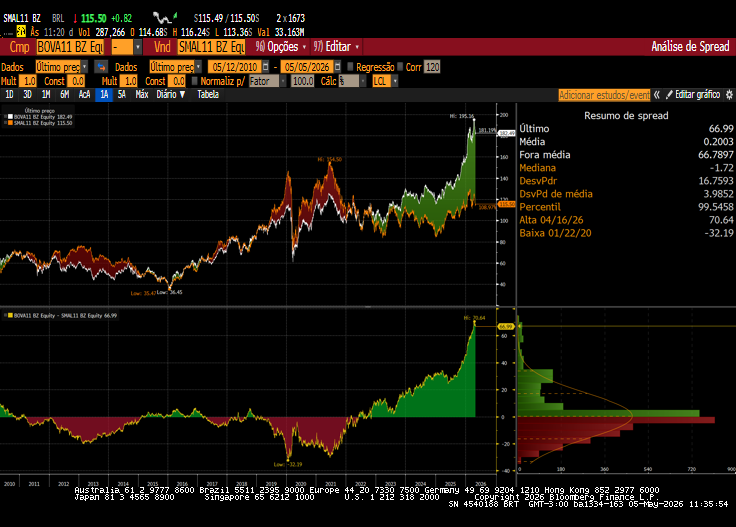This screenshot has height=527, width=736.
Task: Switch to the Tabela view
Action: (x=208, y=94)
